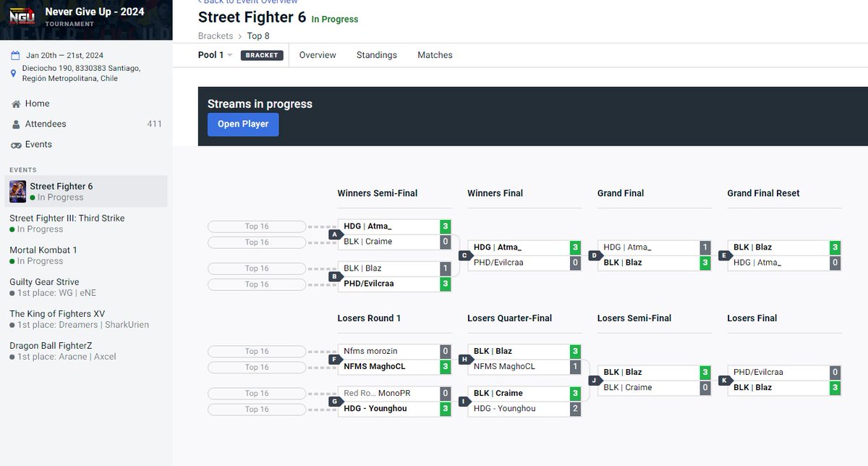Click the attendee count 411
This screenshot has width=868, height=466.
pos(154,124)
